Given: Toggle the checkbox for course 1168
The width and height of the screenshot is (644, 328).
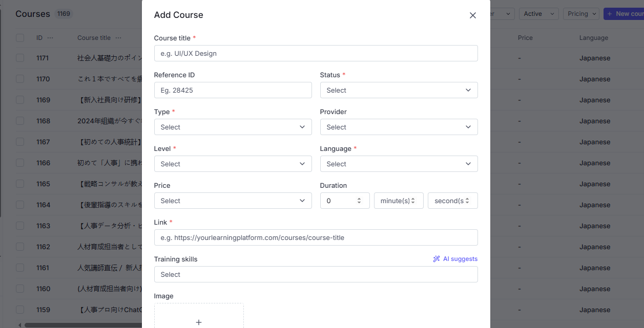Looking at the screenshot, I should coord(20,121).
